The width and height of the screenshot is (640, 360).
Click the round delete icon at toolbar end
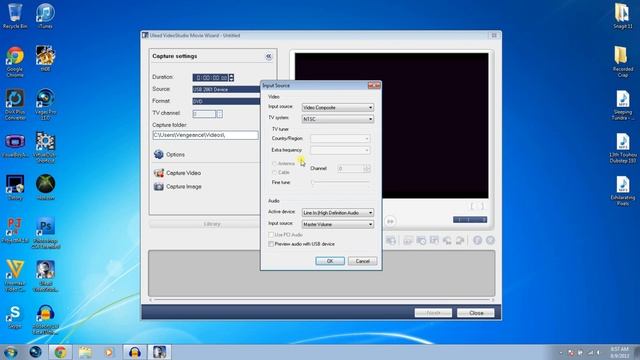pos(490,240)
